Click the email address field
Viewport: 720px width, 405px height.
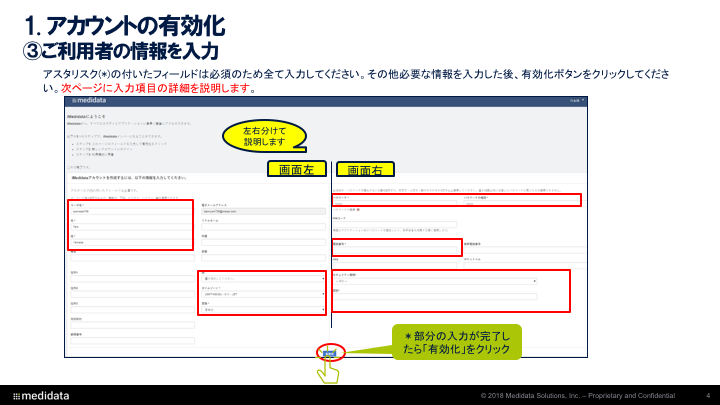coord(262,212)
